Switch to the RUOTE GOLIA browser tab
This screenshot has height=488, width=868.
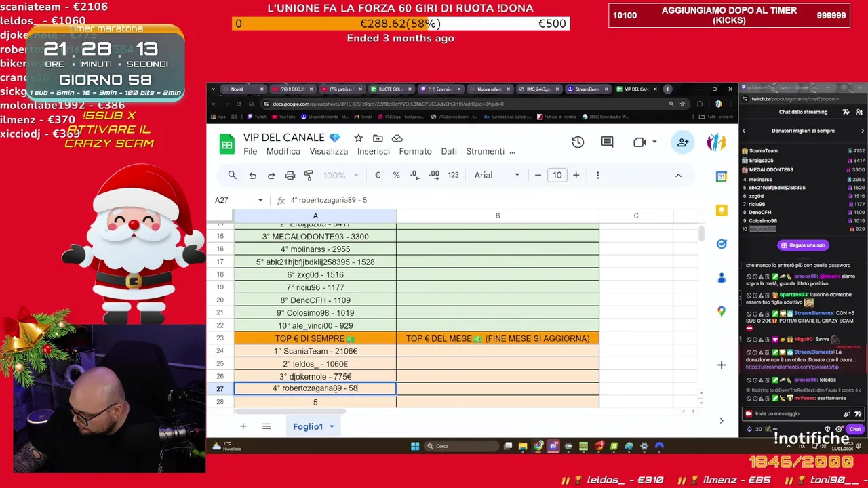[391, 89]
